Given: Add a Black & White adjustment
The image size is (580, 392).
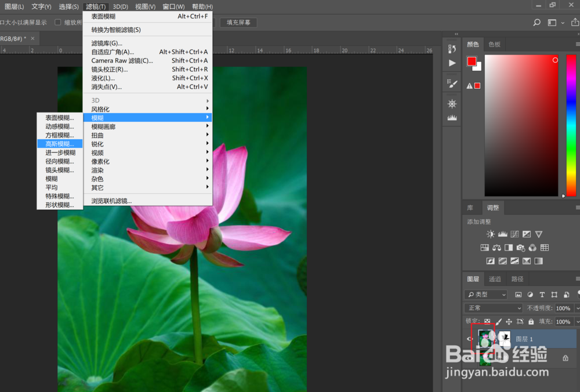Looking at the screenshot, I should 509,248.
